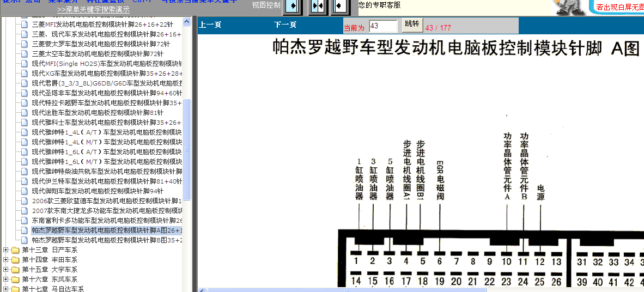Select 帕杰罗越野车型 A图 entry
The height and width of the screenshot is (292, 644).
click(106, 230)
